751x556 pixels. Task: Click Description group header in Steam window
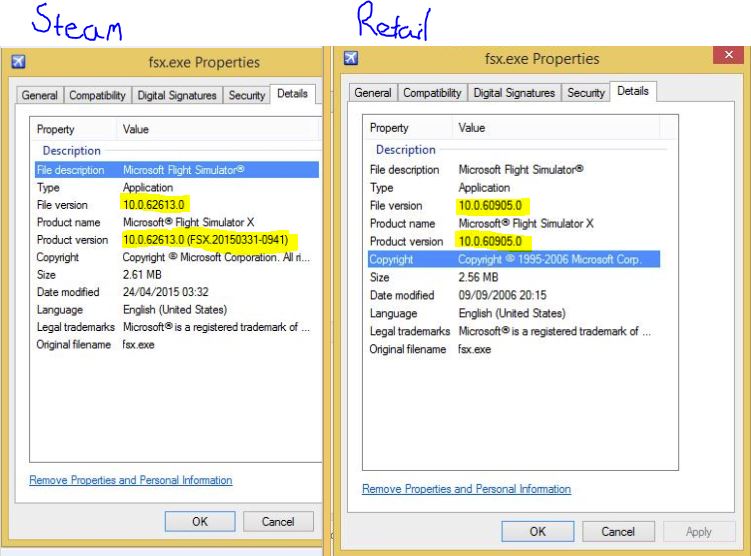[72, 151]
